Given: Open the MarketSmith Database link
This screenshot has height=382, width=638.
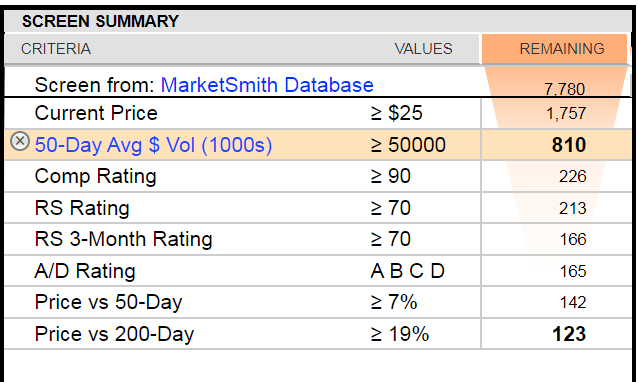Looking at the screenshot, I should point(267,85).
